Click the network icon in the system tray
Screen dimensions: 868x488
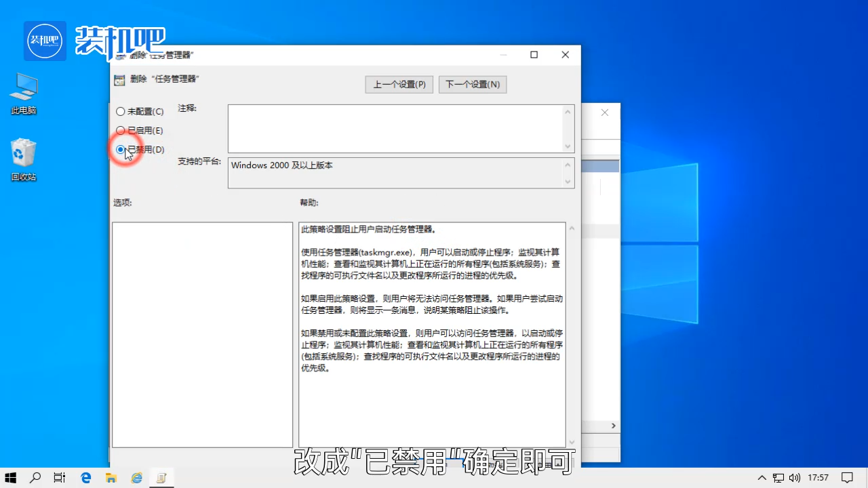point(777,478)
